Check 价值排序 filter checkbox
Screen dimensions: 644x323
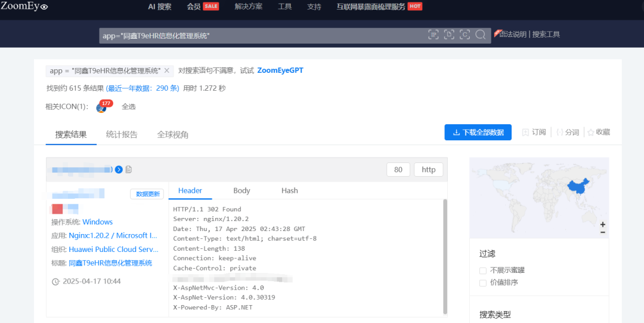[483, 283]
